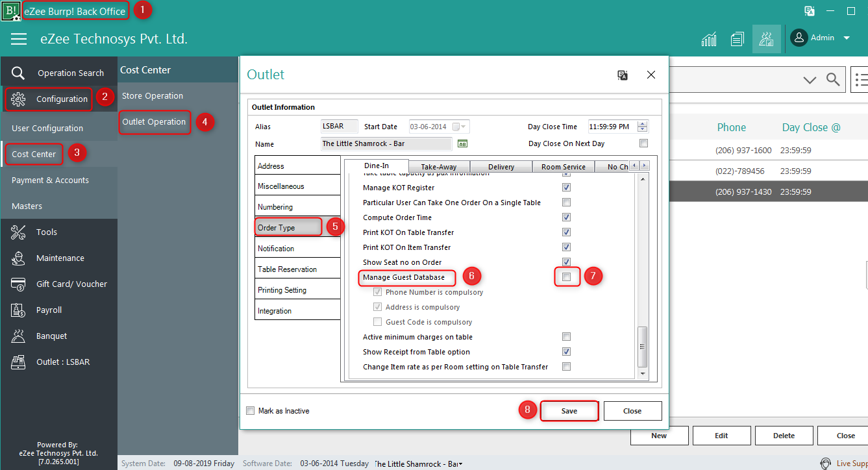Screen dimensions: 868x470
Task: Click the translate icon in Outlet dialog
Action: click(x=623, y=75)
